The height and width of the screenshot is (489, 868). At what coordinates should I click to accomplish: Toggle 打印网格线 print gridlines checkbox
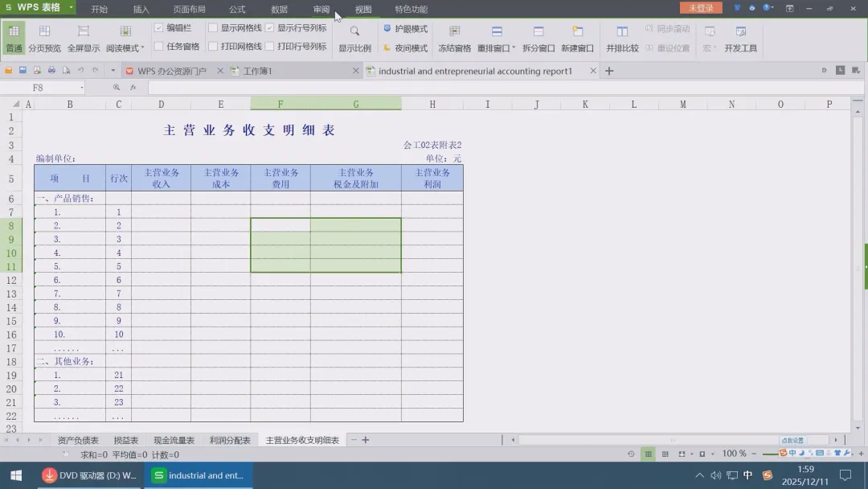pos(213,47)
